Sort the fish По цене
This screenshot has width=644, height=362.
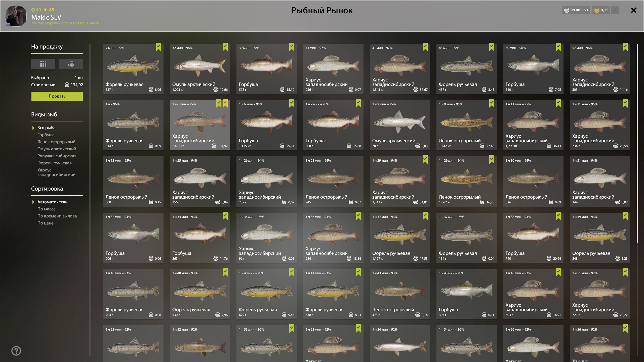click(x=46, y=223)
